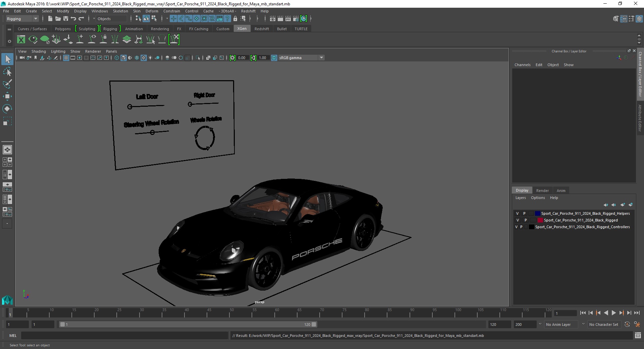The image size is (644, 349).
Task: Open the XGen window green X icon
Action: click(21, 40)
